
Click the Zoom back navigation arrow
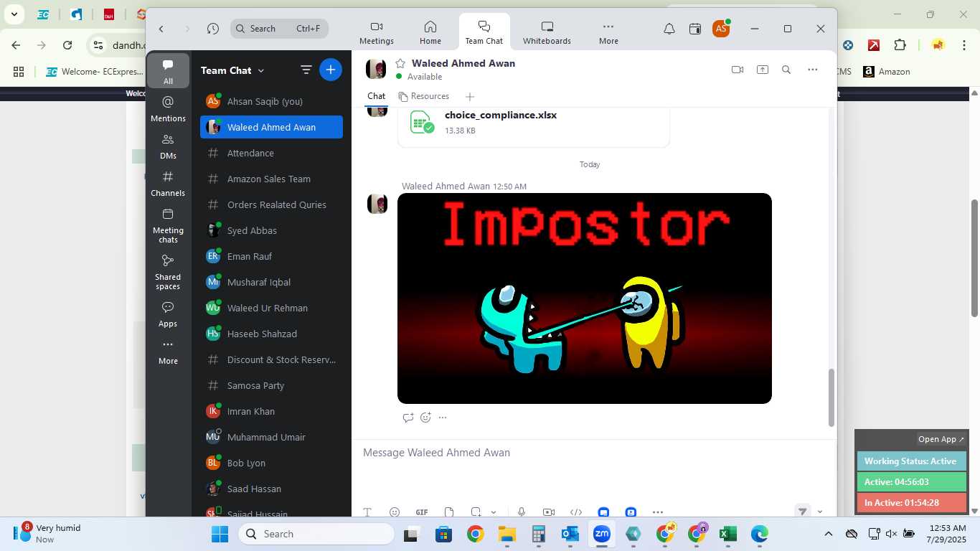[161, 29]
